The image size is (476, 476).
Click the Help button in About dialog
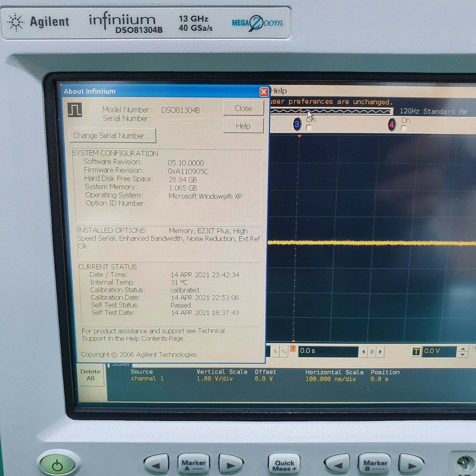243,126
